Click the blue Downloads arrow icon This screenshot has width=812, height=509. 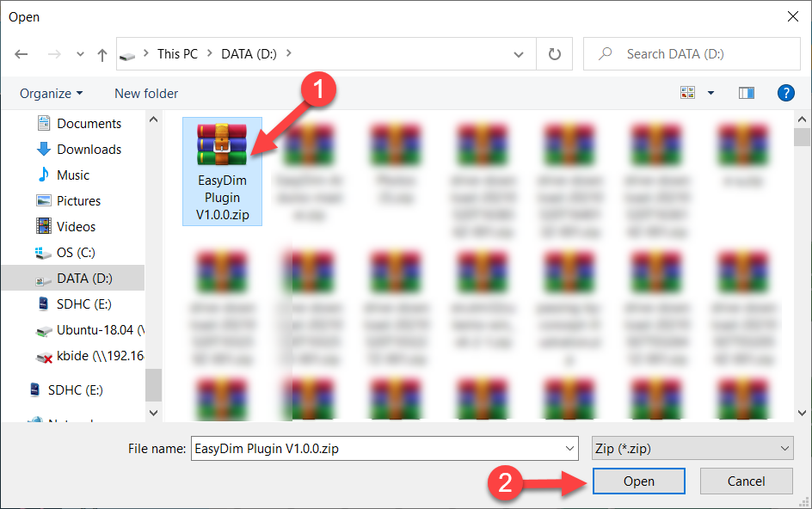[44, 149]
